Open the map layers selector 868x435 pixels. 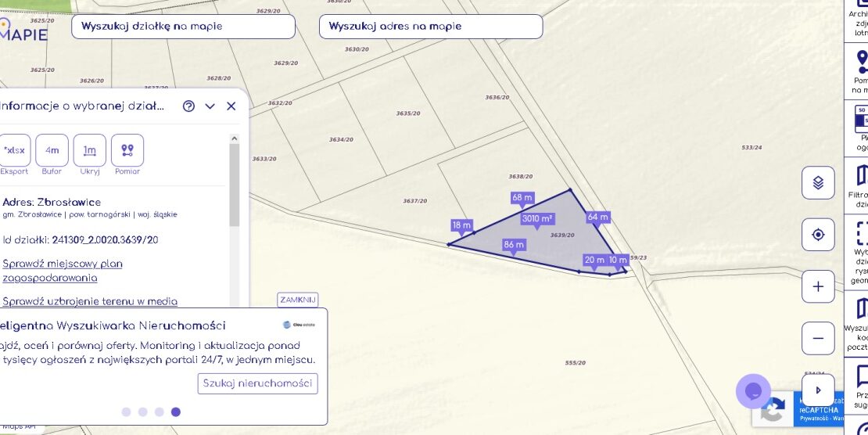click(818, 183)
